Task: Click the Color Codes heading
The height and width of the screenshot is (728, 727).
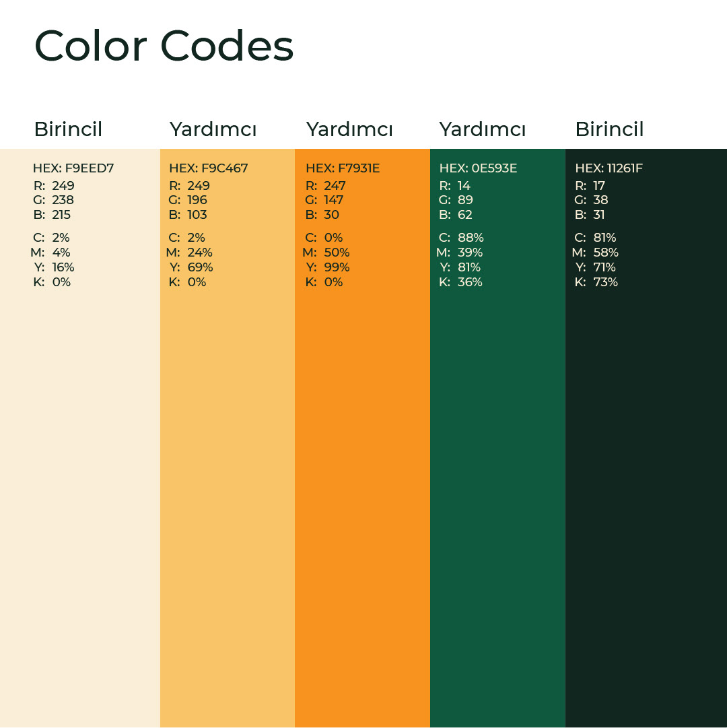Action: point(164,46)
